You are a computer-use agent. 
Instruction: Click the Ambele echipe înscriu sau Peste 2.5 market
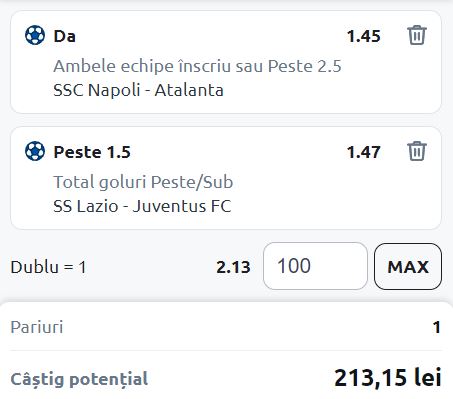tap(197, 66)
